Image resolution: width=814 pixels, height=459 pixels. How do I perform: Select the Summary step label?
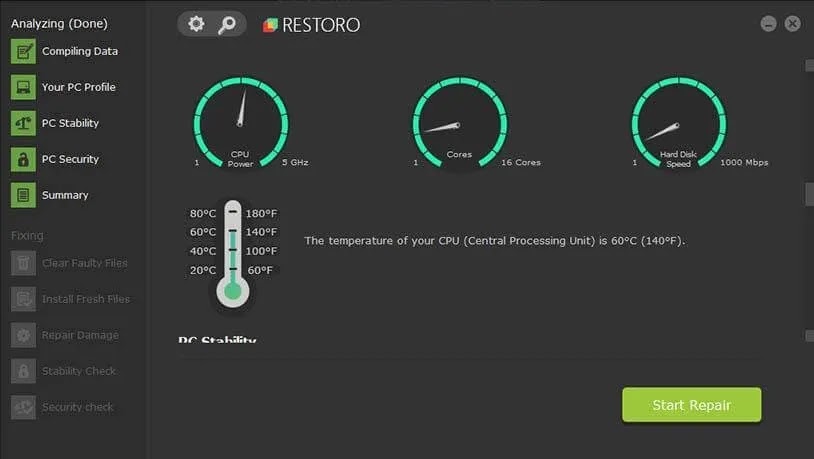tap(65, 196)
